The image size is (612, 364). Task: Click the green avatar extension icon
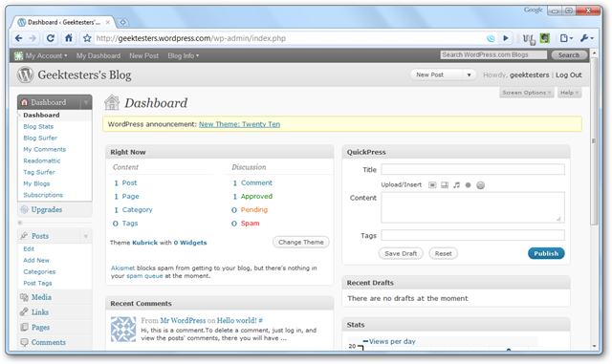(545, 38)
